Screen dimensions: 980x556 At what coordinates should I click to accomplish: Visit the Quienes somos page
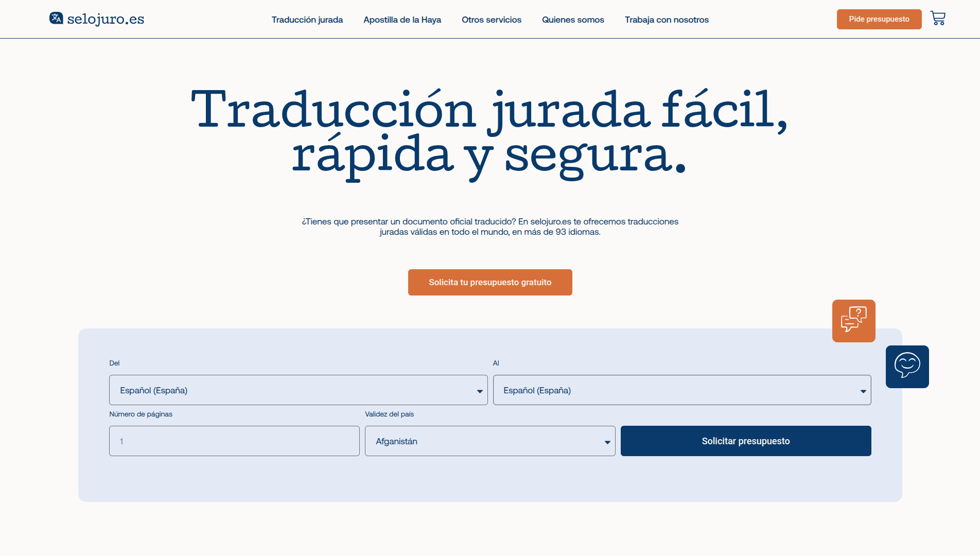point(573,20)
